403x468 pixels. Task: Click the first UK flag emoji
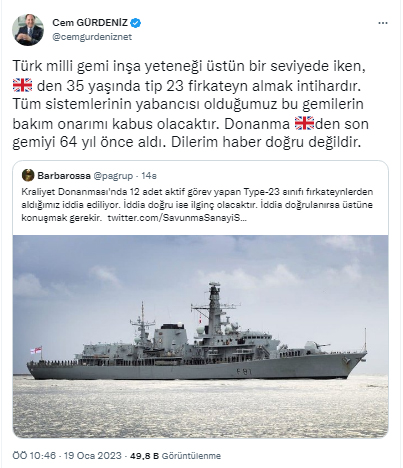(x=22, y=85)
